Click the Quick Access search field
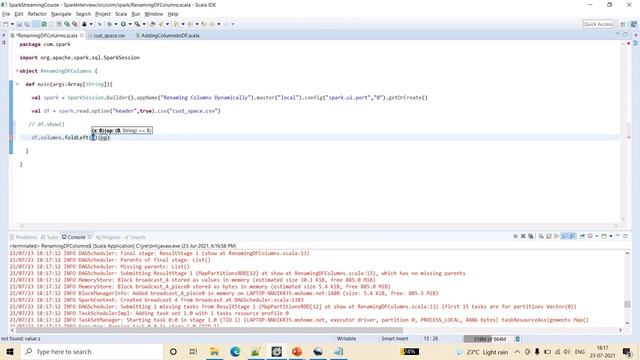Image resolution: width=640 pixels, height=360 pixels. click(598, 24)
